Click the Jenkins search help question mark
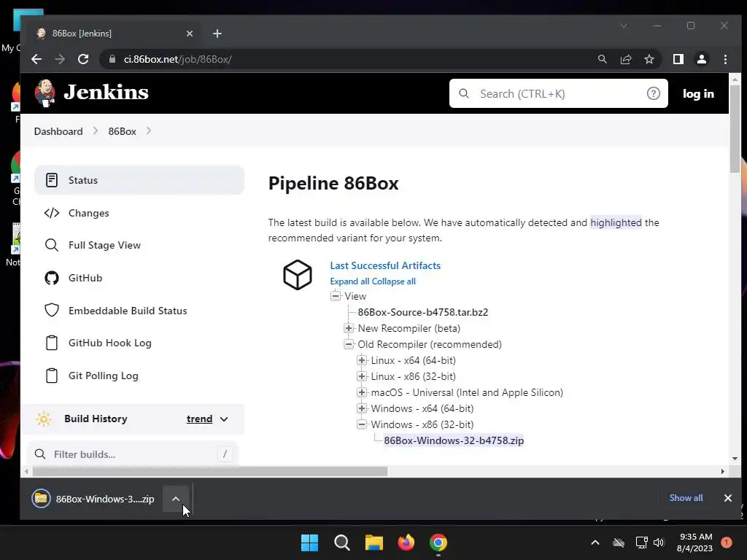 pyautogui.click(x=653, y=93)
